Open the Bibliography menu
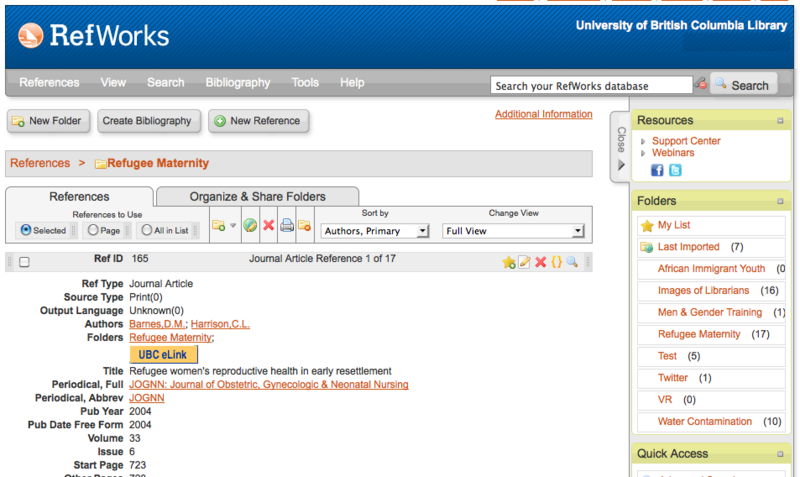The width and height of the screenshot is (800, 477). [x=238, y=83]
